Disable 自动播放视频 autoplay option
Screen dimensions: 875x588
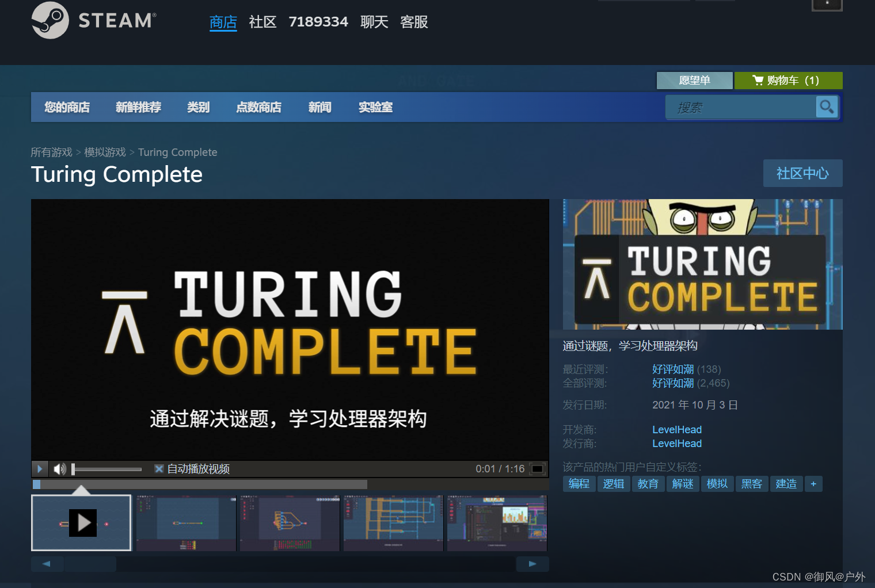pyautogui.click(x=159, y=468)
